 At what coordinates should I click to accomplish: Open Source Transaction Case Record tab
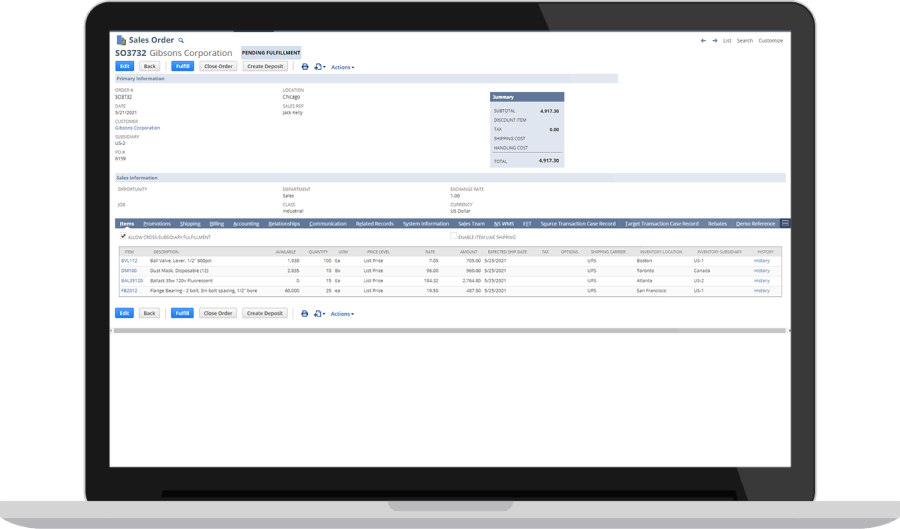pos(577,224)
